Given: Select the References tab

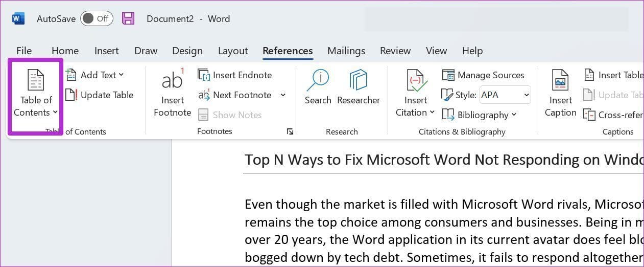Looking at the screenshot, I should [x=288, y=51].
